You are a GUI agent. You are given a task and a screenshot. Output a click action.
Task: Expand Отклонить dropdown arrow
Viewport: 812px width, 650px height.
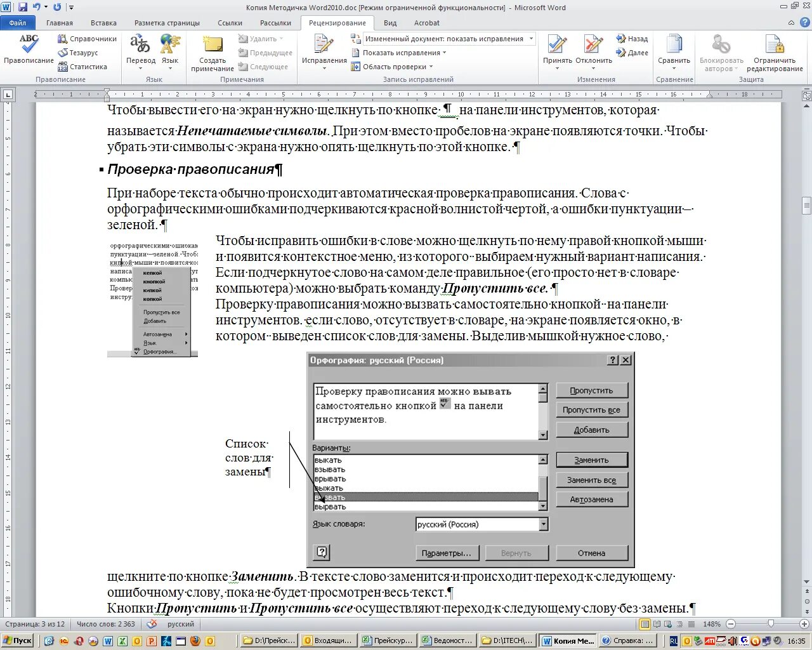coord(594,68)
